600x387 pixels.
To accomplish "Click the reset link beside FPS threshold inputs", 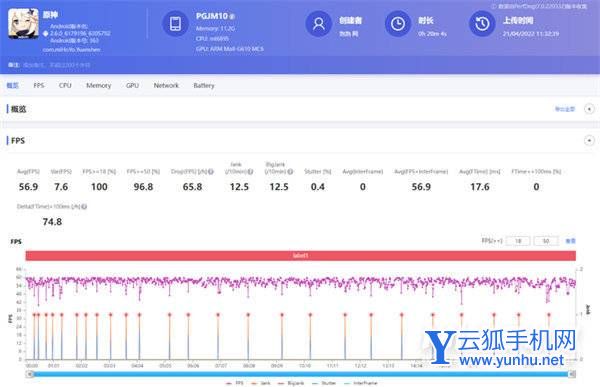I will (x=570, y=241).
